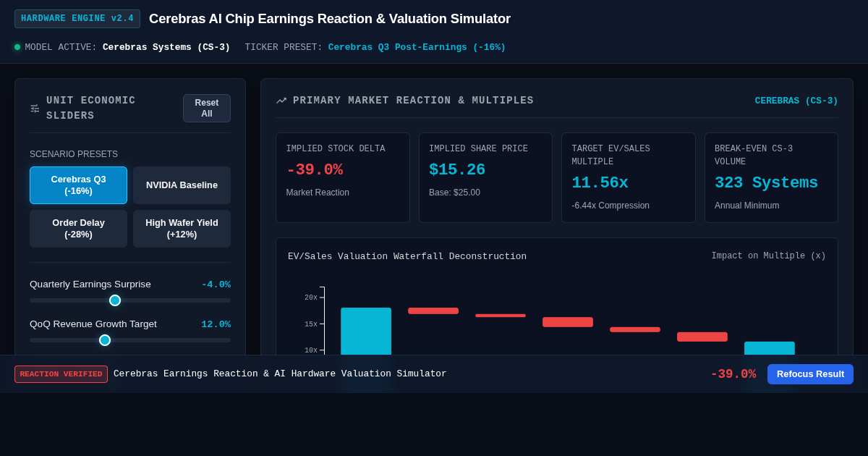The height and width of the screenshot is (456, 868).
Task: Click the -39.0% value in the bottom bar
Action: pos(733,374)
